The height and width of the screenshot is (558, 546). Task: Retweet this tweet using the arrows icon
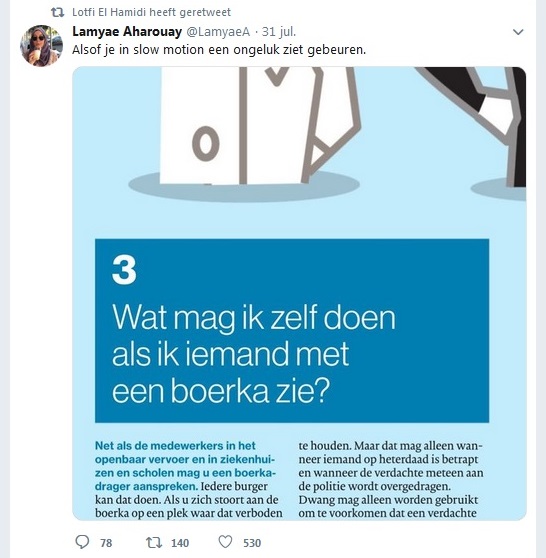(154, 542)
